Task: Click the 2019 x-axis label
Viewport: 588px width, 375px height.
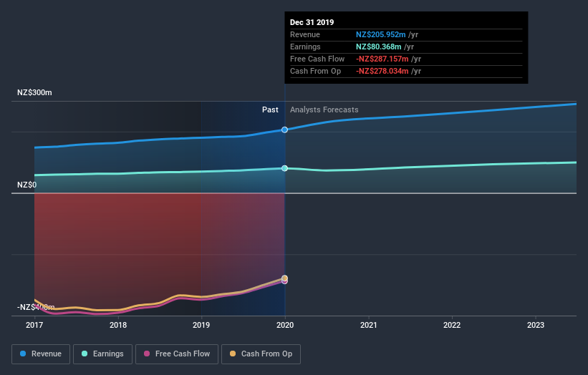Action: 201,325
